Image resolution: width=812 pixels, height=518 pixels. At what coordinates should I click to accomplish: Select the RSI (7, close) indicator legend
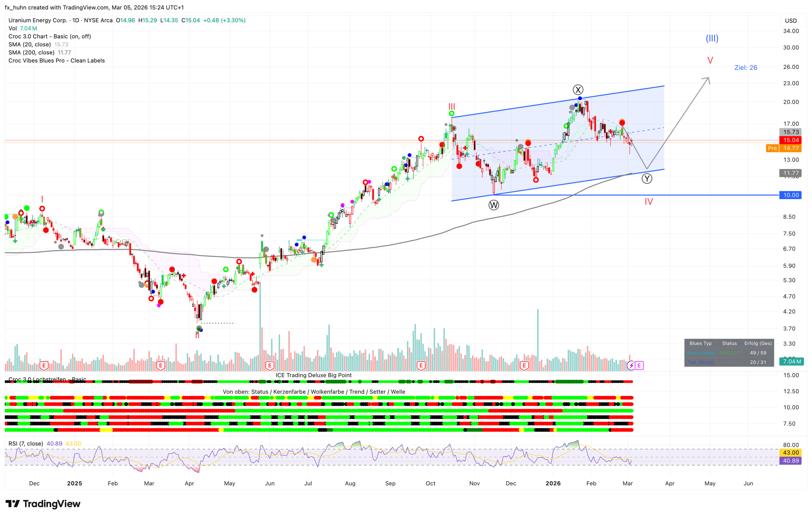(26, 444)
